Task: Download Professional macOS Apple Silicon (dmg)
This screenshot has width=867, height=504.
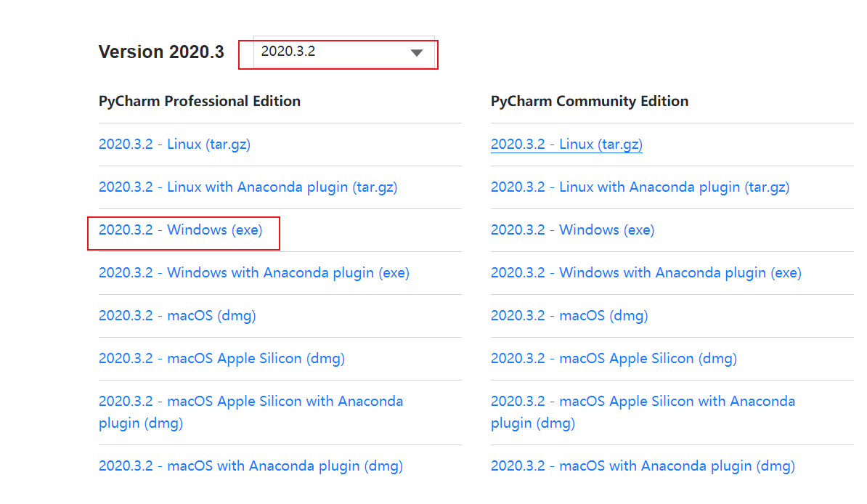Action: [x=221, y=359]
